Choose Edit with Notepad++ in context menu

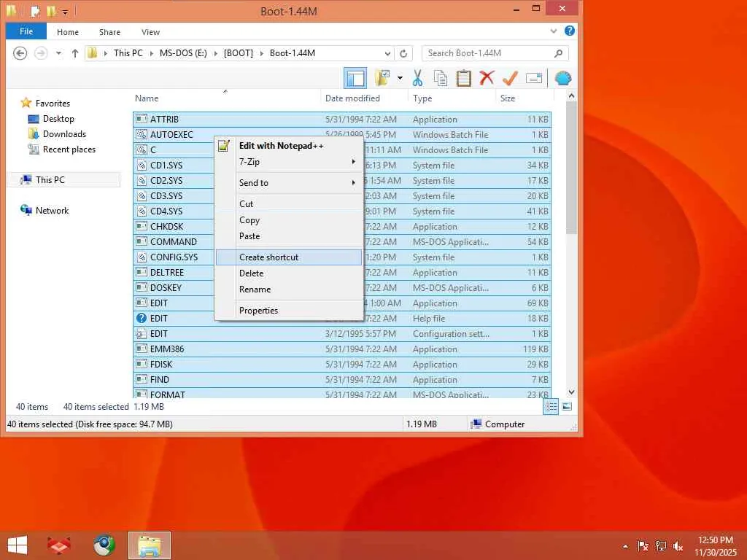289,146
